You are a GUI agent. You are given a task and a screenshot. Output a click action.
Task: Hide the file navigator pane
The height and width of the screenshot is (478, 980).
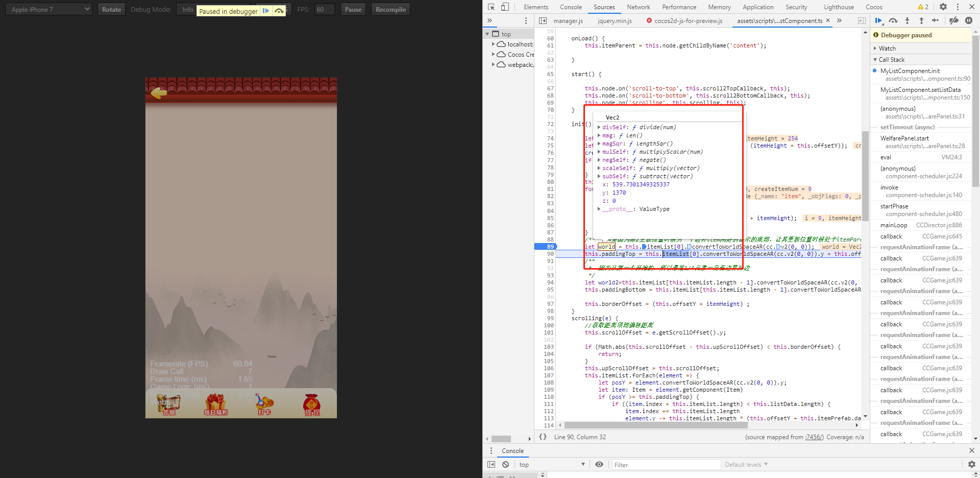[x=543, y=21]
